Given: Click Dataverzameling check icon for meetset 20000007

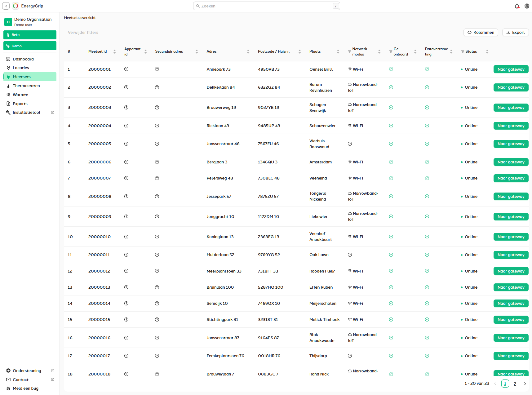Looking at the screenshot, I should 427,178.
